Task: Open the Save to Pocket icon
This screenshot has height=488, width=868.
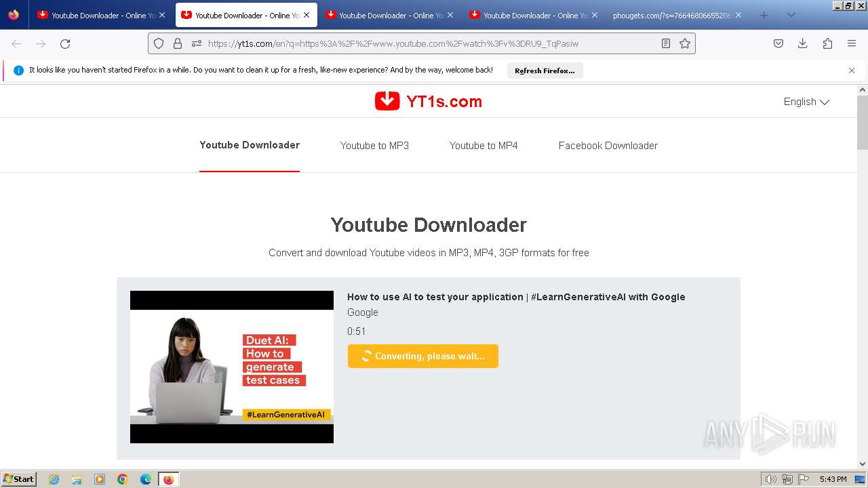Action: click(778, 43)
